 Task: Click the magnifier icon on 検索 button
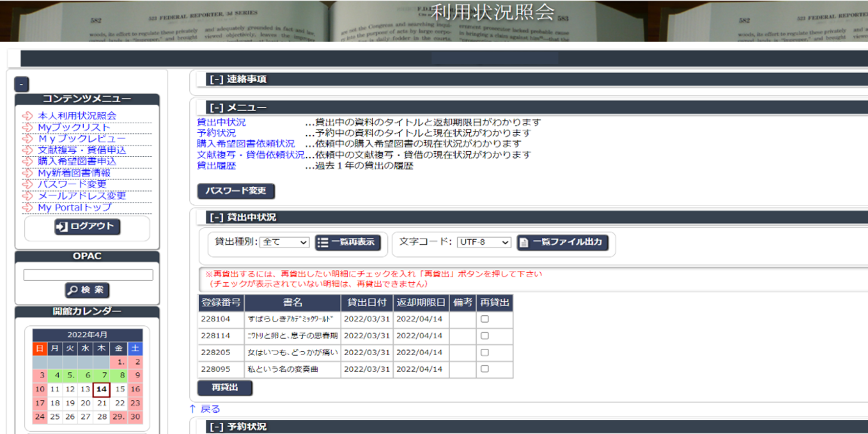click(73, 290)
